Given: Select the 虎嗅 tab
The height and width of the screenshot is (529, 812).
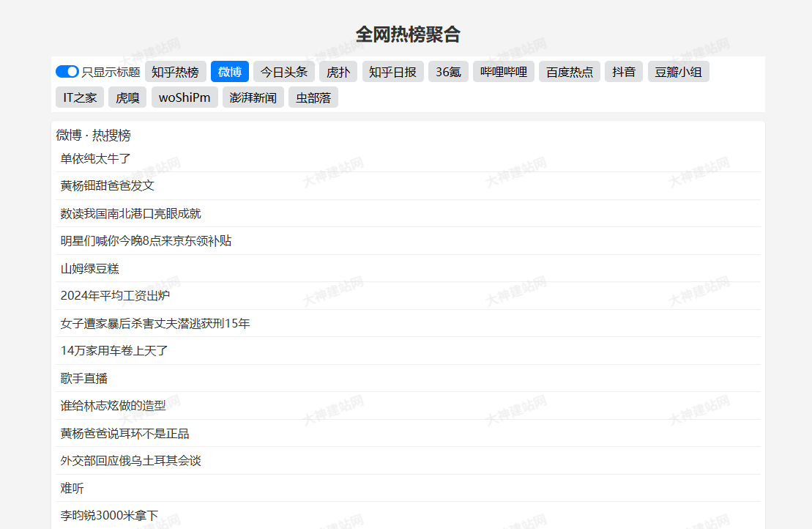Looking at the screenshot, I should tap(127, 97).
